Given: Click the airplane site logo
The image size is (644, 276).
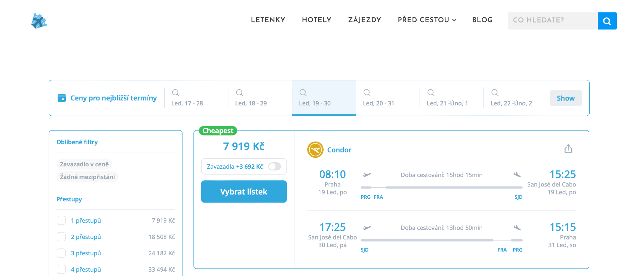Looking at the screenshot, I should click(x=39, y=21).
